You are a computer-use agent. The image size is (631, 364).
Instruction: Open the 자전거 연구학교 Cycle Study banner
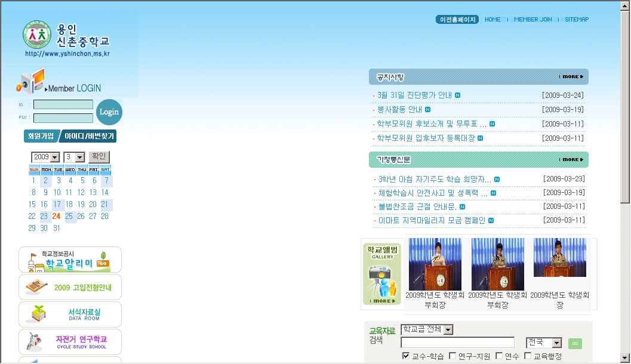(70, 342)
